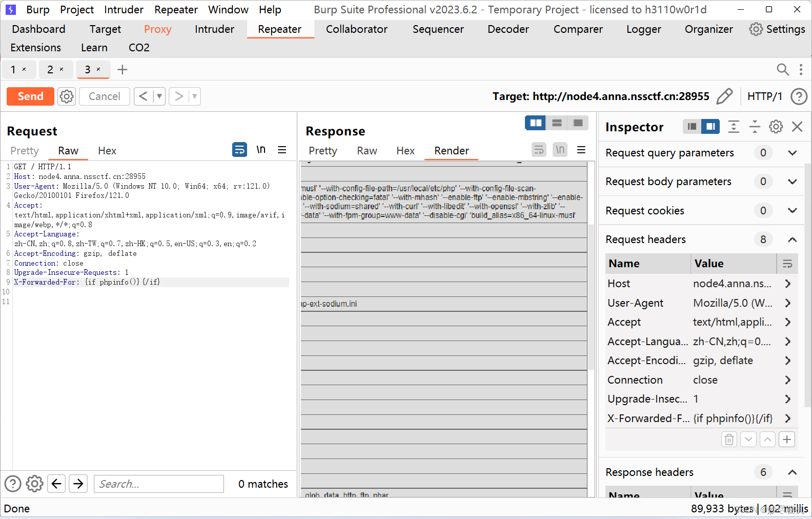Select top-bottom split layout
Screen dimensions: 812x519
(x=557, y=123)
